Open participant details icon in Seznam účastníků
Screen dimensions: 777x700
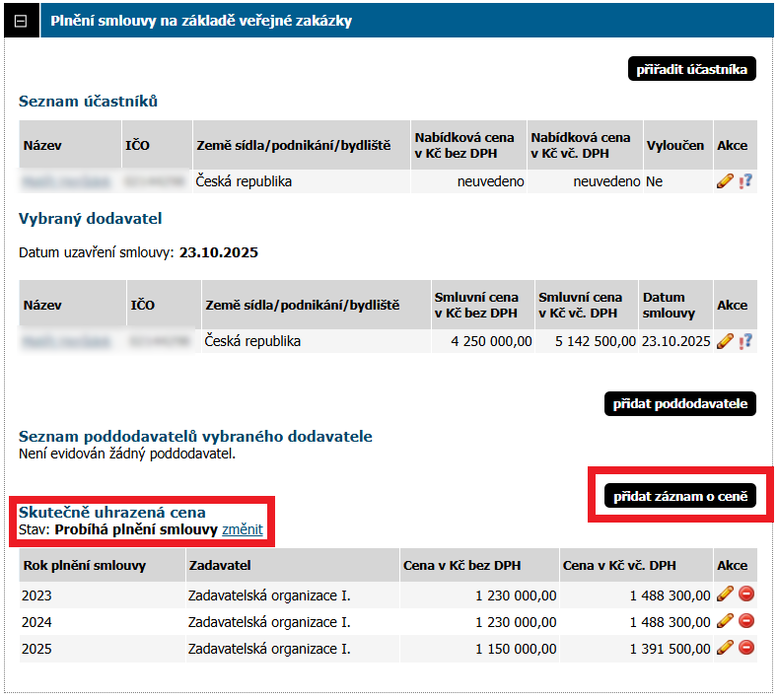pyautogui.click(x=745, y=181)
